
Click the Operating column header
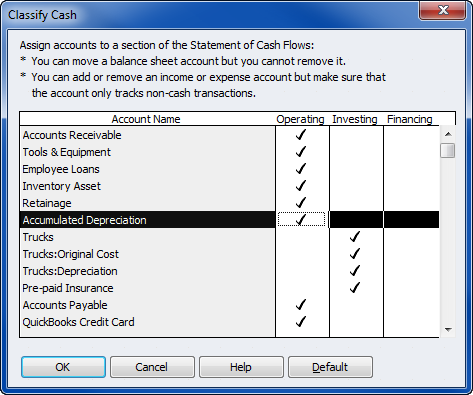[300, 119]
